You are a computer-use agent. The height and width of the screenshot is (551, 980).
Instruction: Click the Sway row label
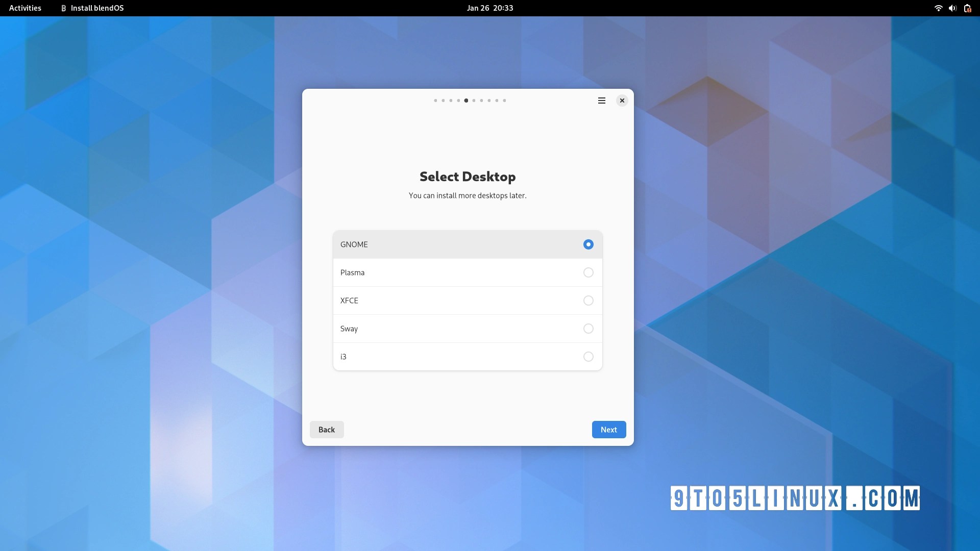pos(349,329)
